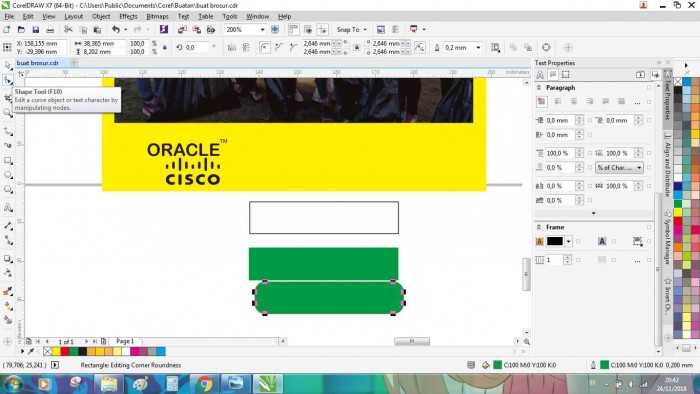Select the Zoom tool in the toolbox
Viewport: 700px width, 394px height.
8,113
